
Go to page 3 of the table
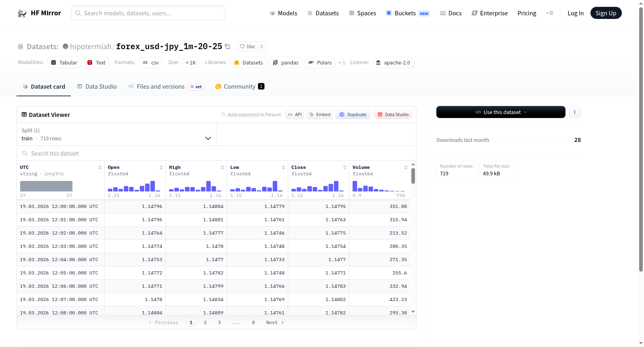pos(219,322)
